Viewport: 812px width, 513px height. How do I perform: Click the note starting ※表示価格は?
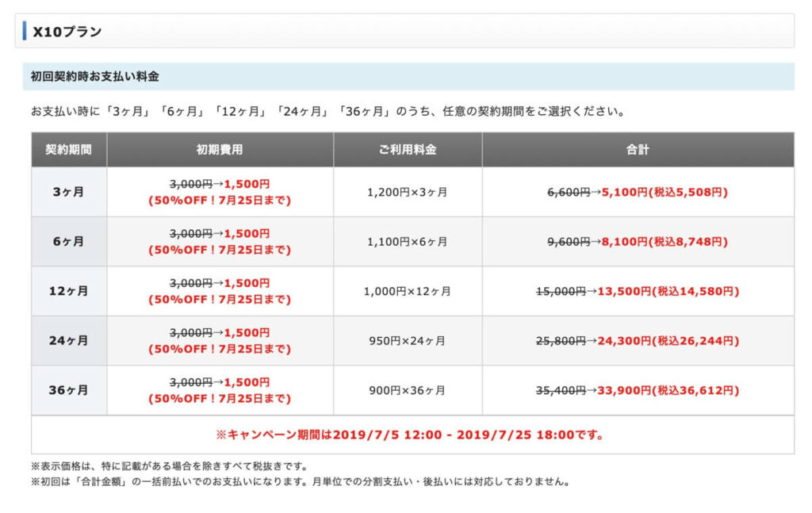(170, 466)
